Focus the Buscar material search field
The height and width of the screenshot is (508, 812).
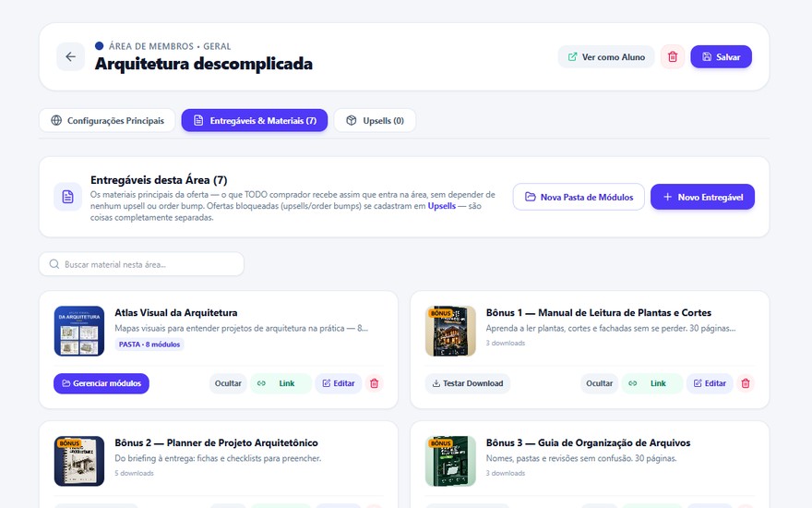(x=141, y=264)
